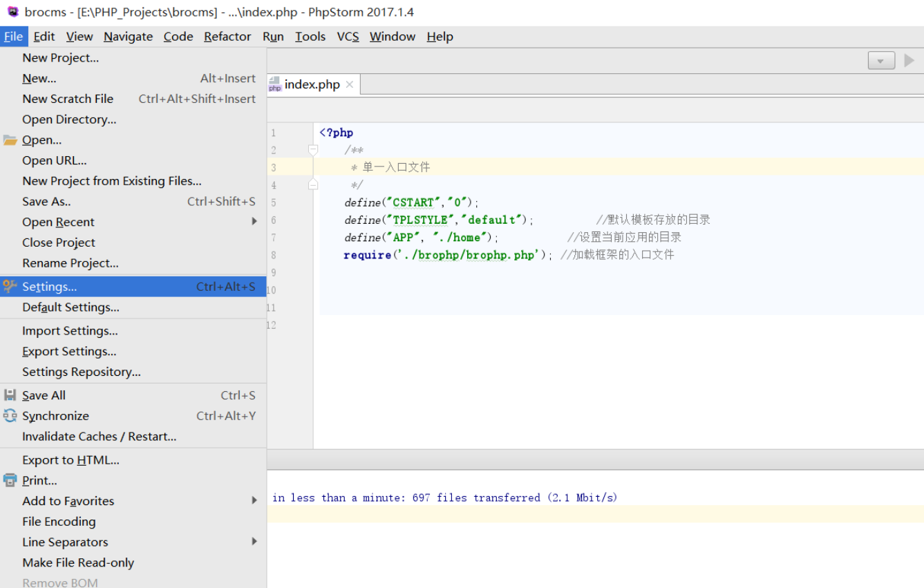Open the Refactor menu
Image resolution: width=924 pixels, height=588 pixels.
click(x=227, y=37)
